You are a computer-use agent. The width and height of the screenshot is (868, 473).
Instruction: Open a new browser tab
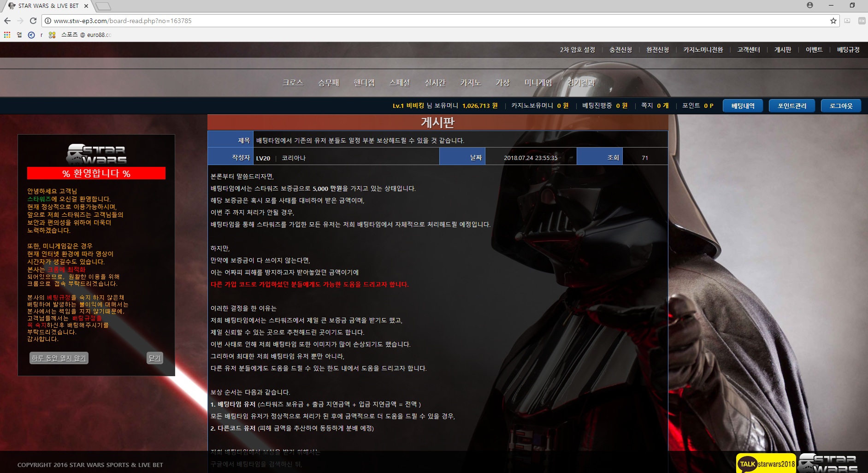(103, 6)
